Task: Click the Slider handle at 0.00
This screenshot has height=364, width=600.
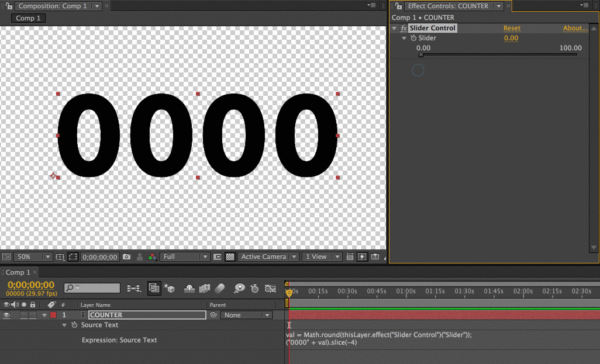Action: pyautogui.click(x=421, y=55)
